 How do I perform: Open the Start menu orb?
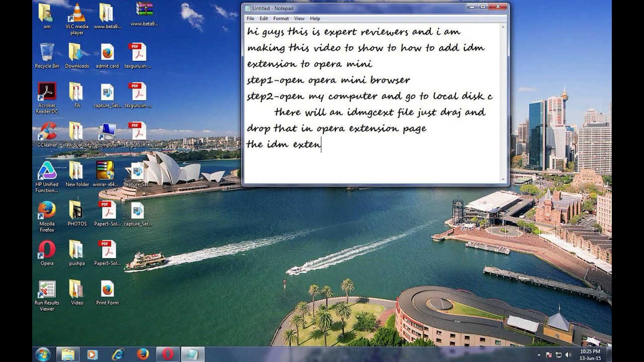[x=43, y=354]
